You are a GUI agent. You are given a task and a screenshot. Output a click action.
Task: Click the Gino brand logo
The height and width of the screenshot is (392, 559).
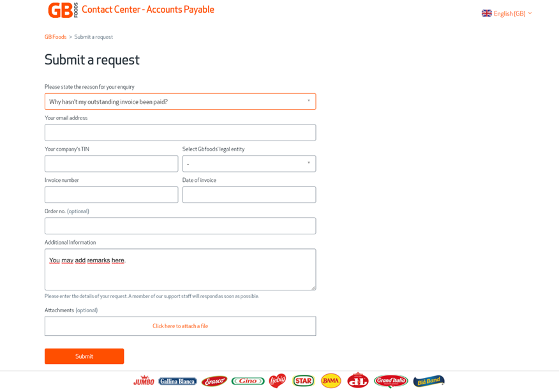point(248,381)
